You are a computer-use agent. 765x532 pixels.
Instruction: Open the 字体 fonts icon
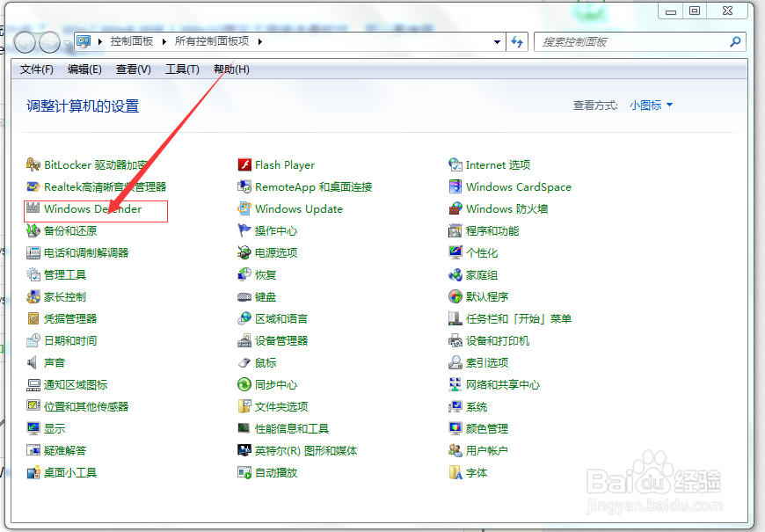[x=455, y=472]
